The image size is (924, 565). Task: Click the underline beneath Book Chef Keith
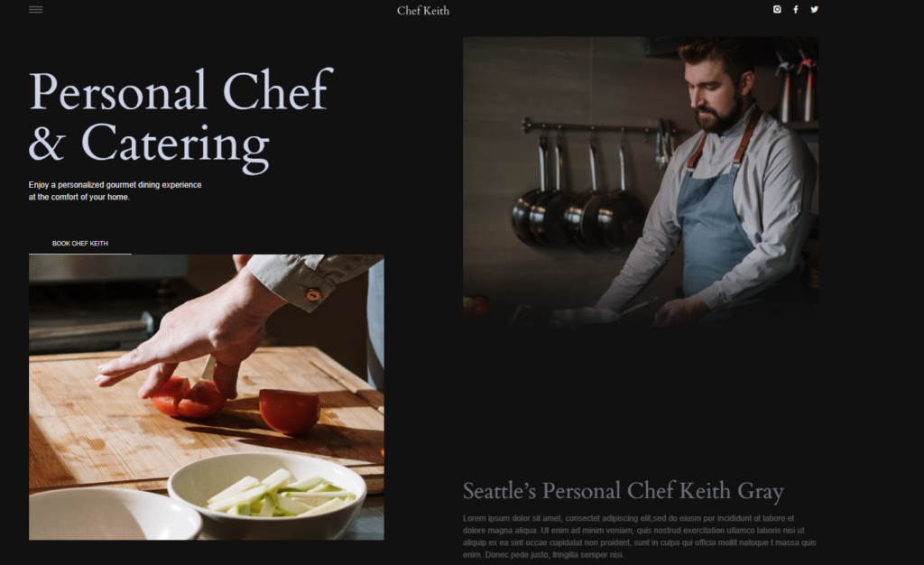80,254
